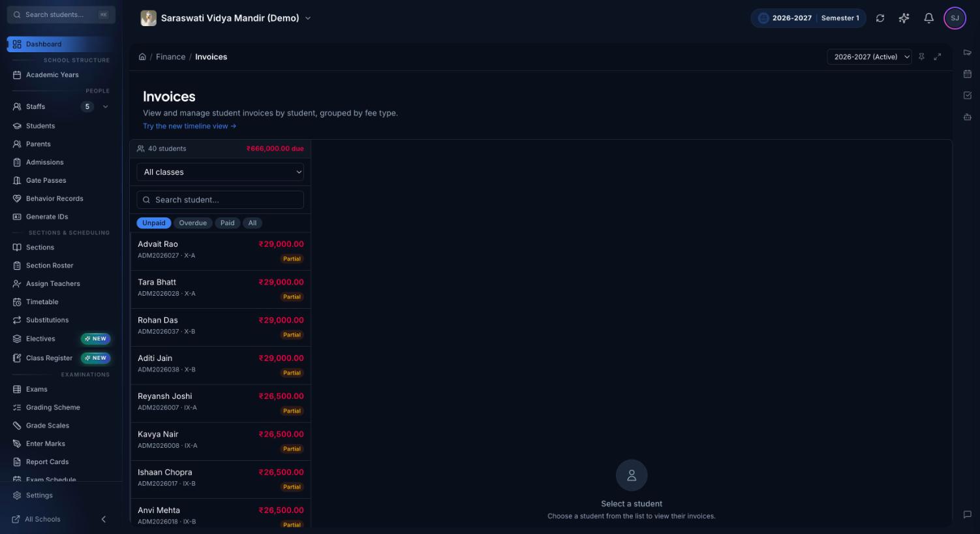Click Try the new timeline view link
This screenshot has height=534, width=980.
(x=189, y=126)
